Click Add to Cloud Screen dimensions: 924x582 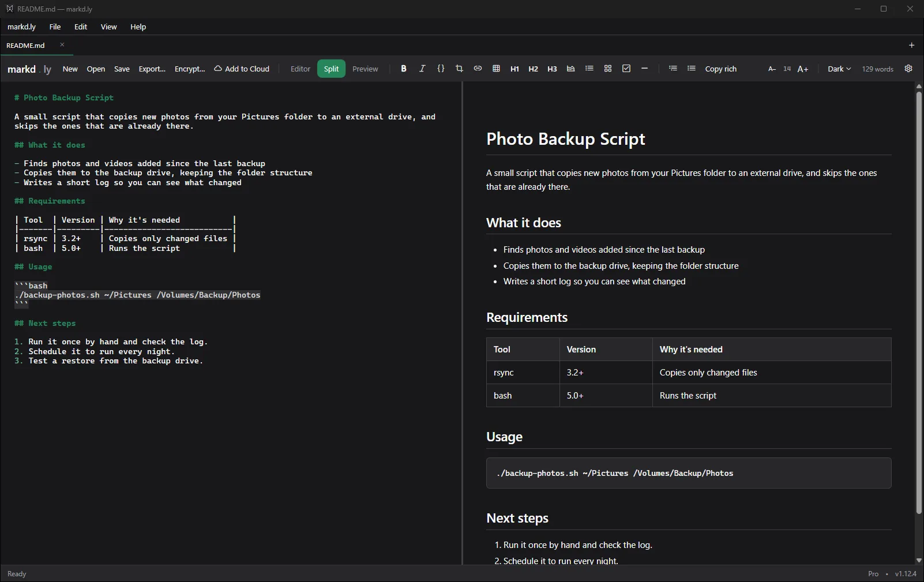242,69
